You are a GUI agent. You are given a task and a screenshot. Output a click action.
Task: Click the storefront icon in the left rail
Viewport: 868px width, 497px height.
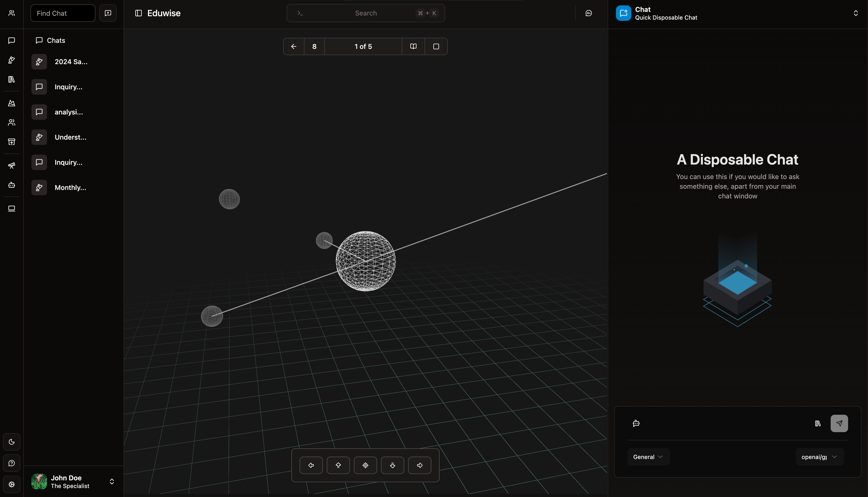[x=12, y=142]
